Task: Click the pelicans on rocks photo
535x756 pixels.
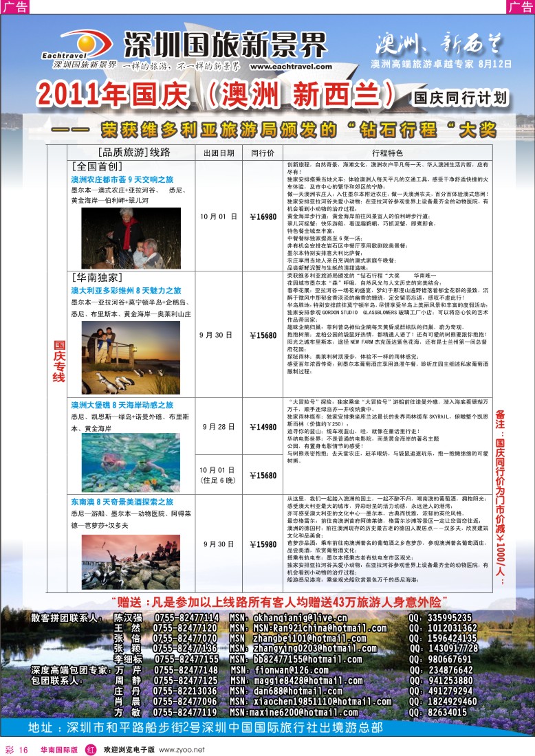Action: click(131, 562)
